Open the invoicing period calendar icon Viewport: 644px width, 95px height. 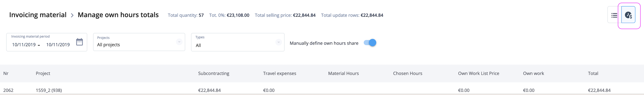(79, 42)
